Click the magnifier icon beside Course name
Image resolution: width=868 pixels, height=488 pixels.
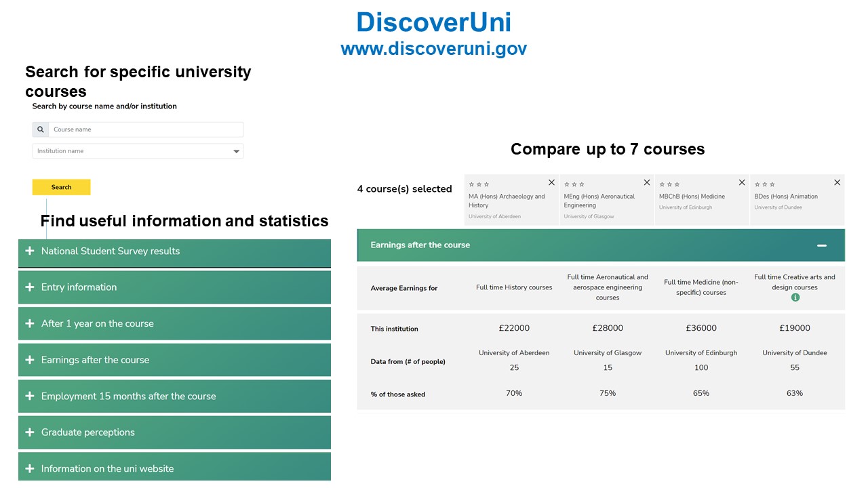[x=40, y=129]
